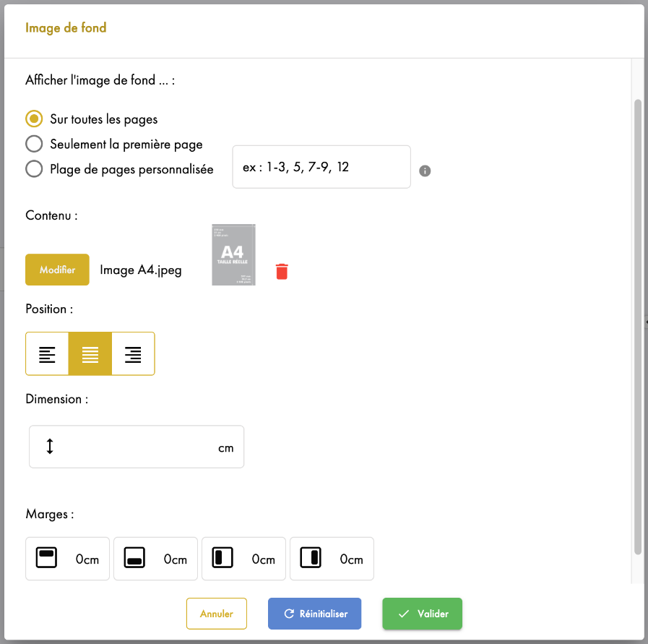Select the 'Sur toutes les pages' radio button
The width and height of the screenshot is (648, 644).
click(34, 119)
